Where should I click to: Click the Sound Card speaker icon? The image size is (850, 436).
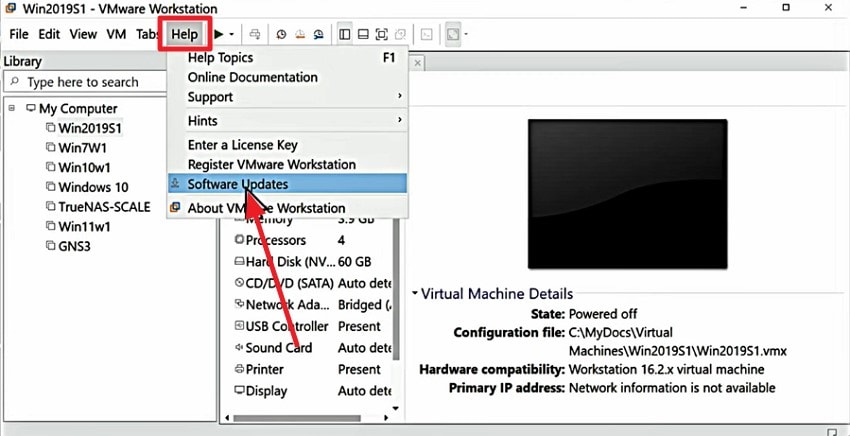tap(239, 347)
